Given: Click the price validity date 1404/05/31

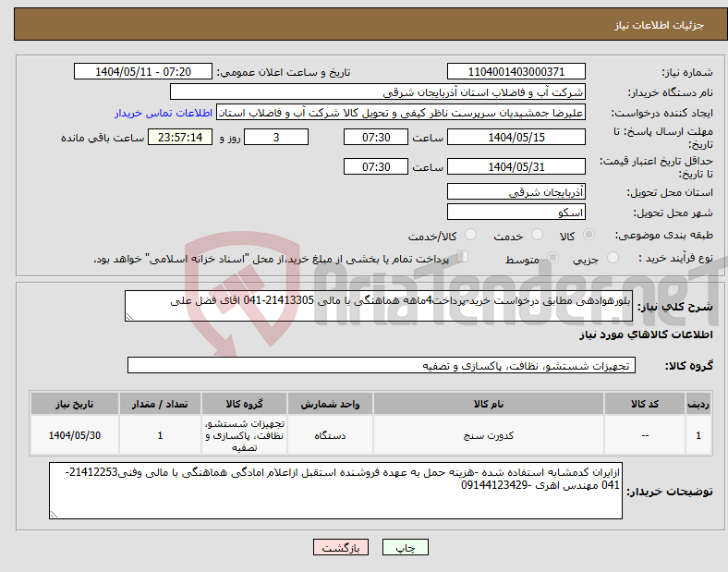Looking at the screenshot, I should pyautogui.click(x=516, y=166).
